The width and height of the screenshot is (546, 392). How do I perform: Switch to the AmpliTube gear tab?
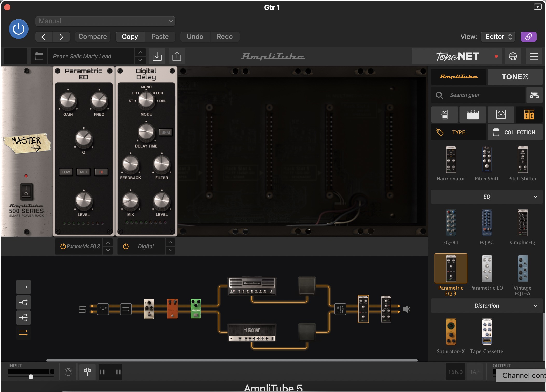459,77
